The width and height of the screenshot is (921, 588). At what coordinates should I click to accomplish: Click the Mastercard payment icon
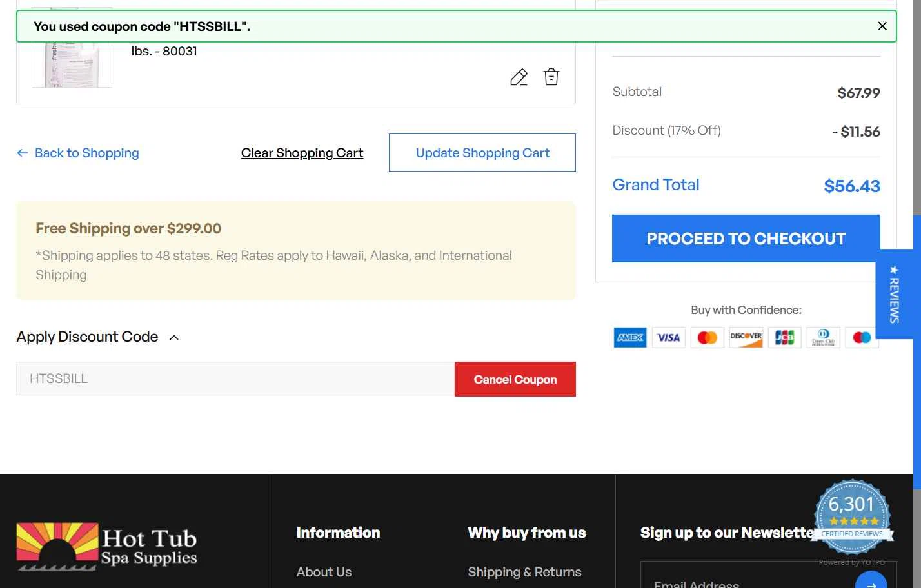[708, 337]
